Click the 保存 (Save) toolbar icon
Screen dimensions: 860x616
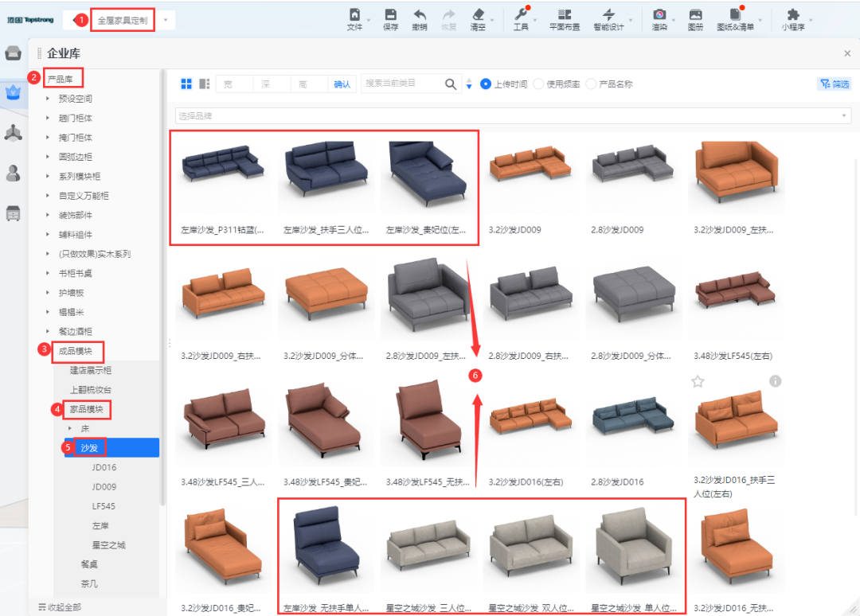pyautogui.click(x=390, y=15)
